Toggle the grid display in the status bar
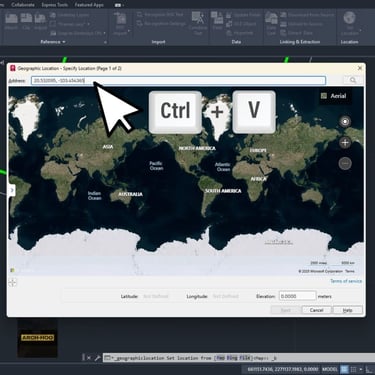This screenshot has width=375, height=375. [345, 369]
